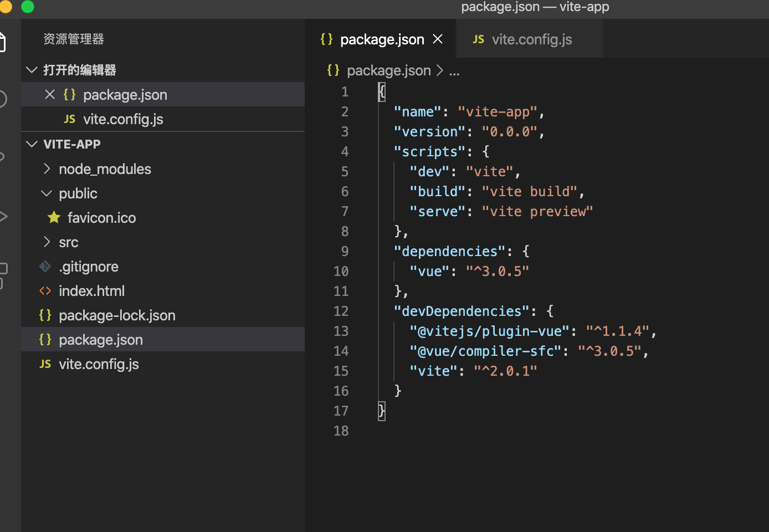
Task: Click the "vite-app" string value
Action: click(498, 112)
